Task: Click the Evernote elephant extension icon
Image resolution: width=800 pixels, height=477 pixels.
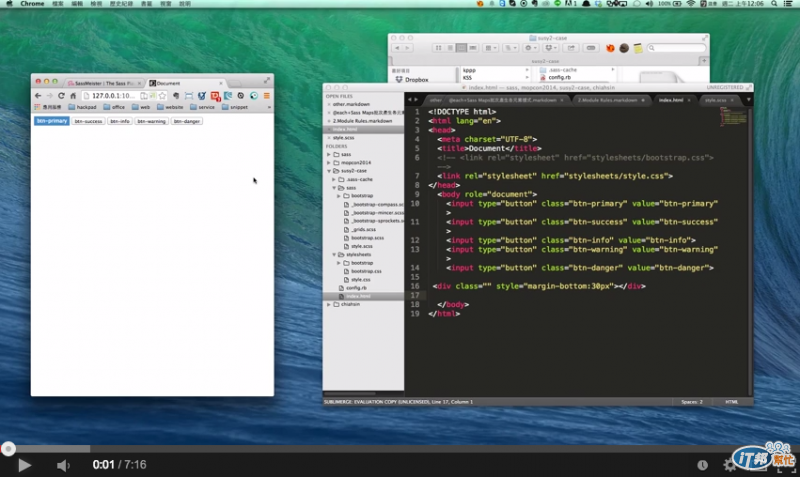Action: (x=176, y=96)
